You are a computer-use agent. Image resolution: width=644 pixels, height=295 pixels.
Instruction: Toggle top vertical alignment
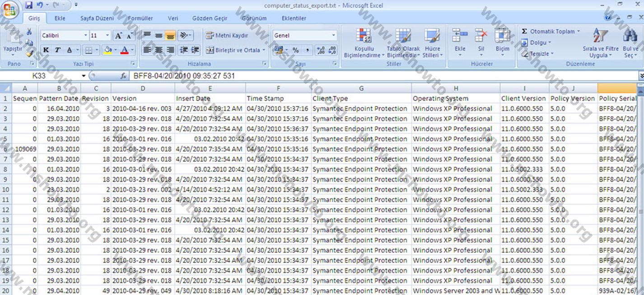pyautogui.click(x=147, y=35)
